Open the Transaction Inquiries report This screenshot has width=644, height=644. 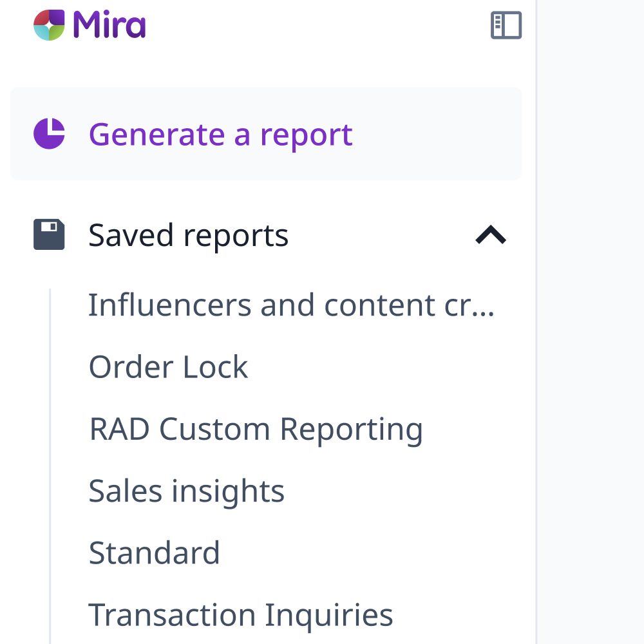[x=240, y=614]
